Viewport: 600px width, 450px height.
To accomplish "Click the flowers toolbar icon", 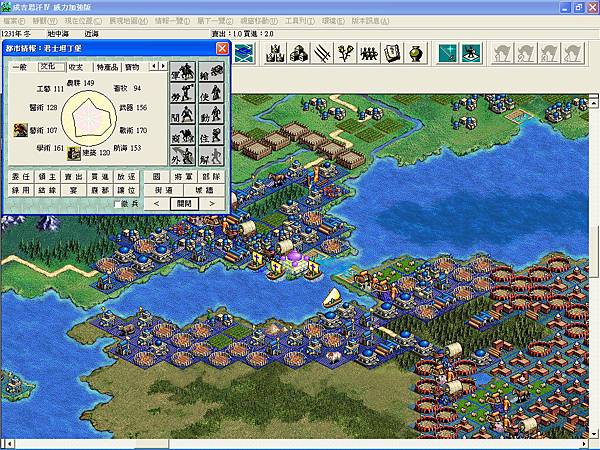I will click(346, 53).
